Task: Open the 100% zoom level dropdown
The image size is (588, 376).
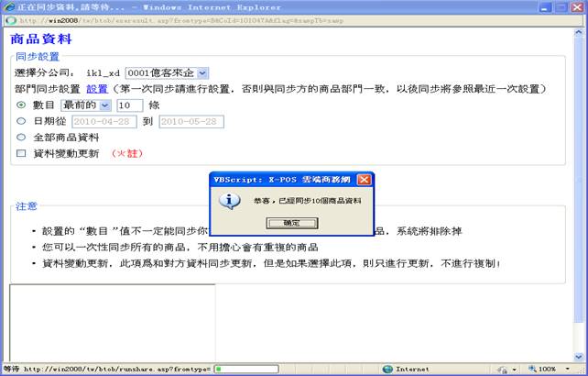Action: [569, 370]
